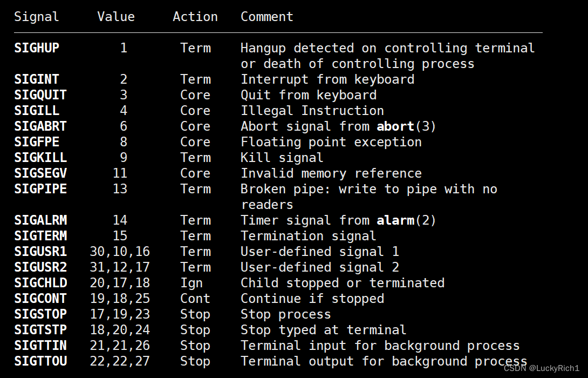Viewport: 588px width, 378px height.
Task: Click the value 13 in SIGPIPE row
Action: pos(120,189)
